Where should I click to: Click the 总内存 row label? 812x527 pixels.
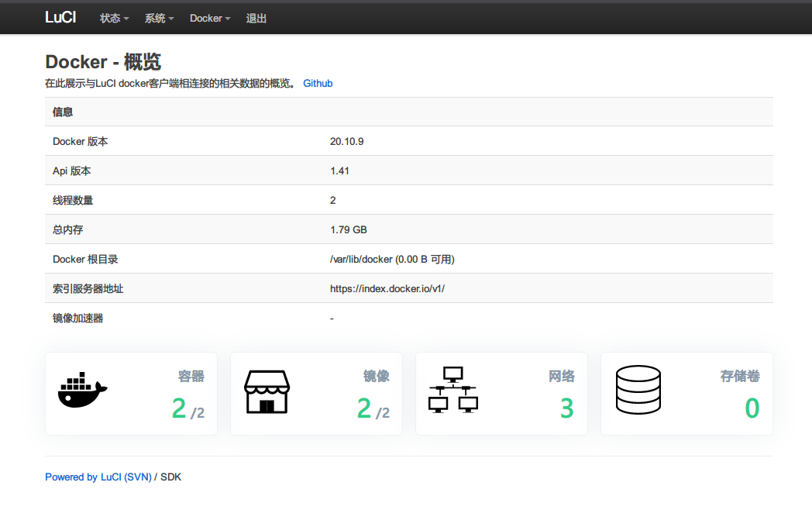click(68, 230)
